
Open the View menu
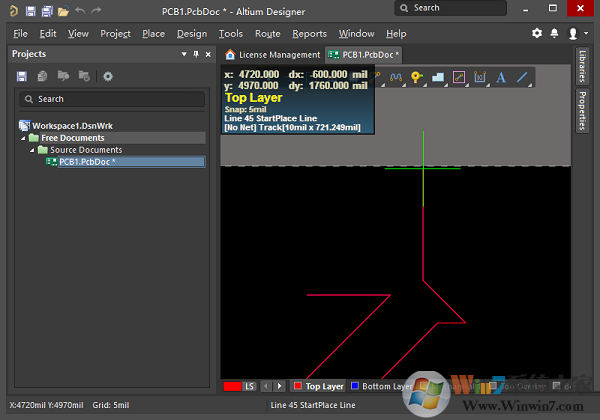[78, 34]
